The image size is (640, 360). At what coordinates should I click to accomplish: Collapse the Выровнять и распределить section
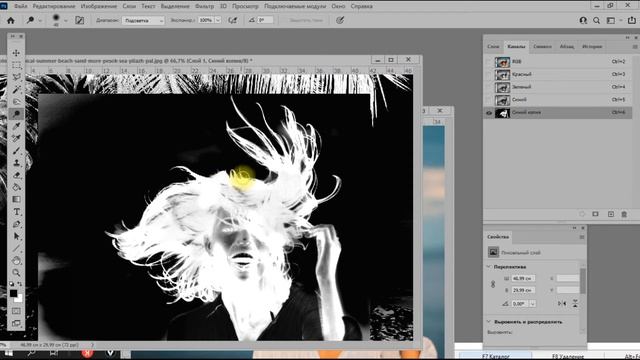click(x=489, y=322)
